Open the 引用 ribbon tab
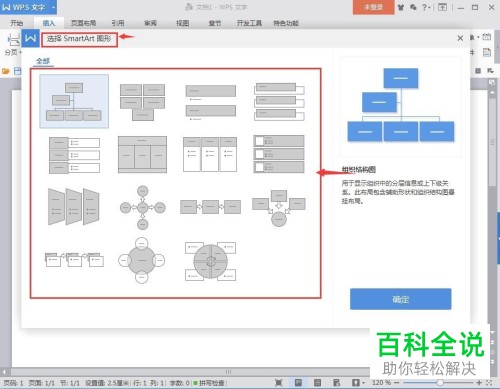Viewport: 500px width, 389px height. pos(118,23)
